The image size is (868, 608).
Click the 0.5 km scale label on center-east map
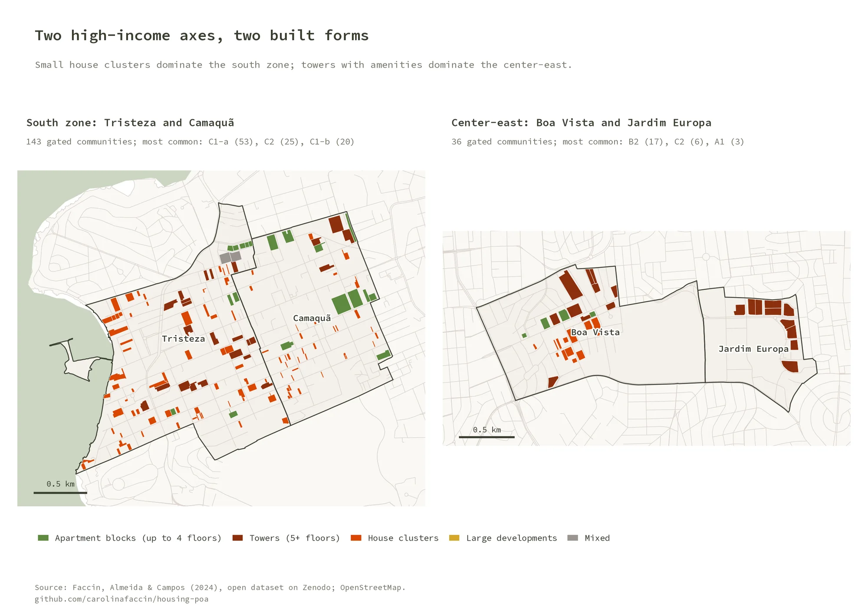pos(487,430)
